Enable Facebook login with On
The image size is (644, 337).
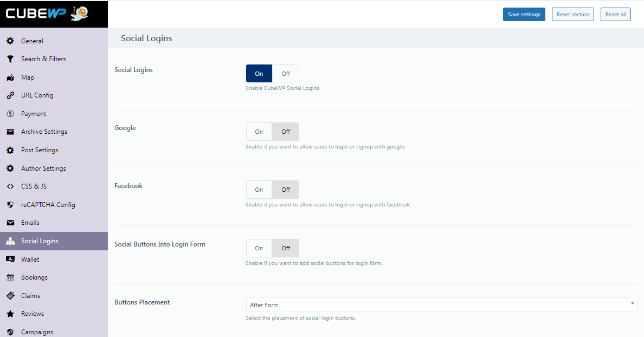[x=259, y=190]
